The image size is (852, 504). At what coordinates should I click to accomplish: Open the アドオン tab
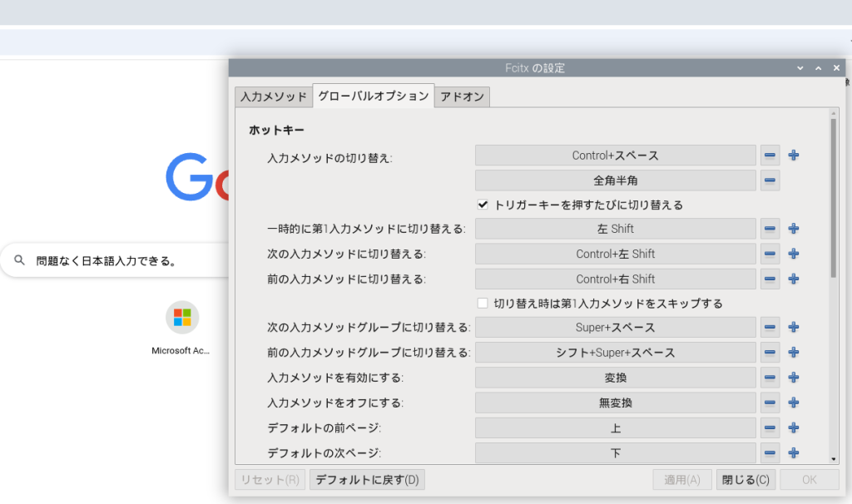(x=463, y=96)
